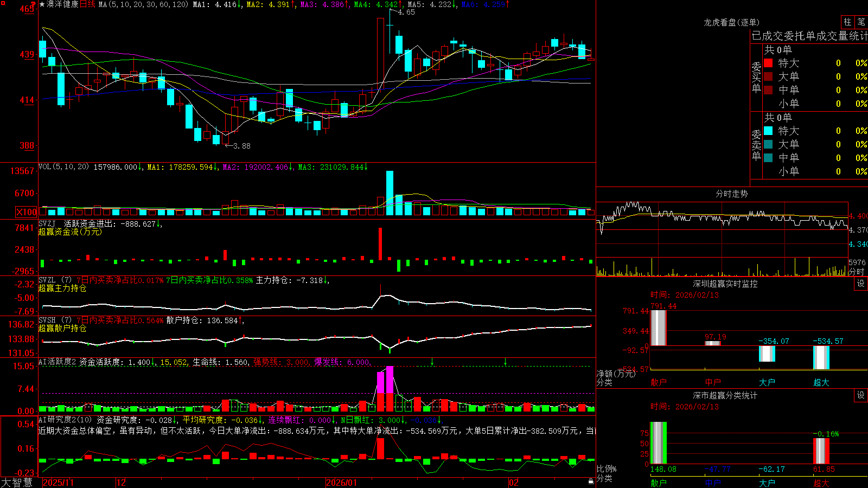Click cyan 特大 swatch in 委卖单

coord(768,131)
